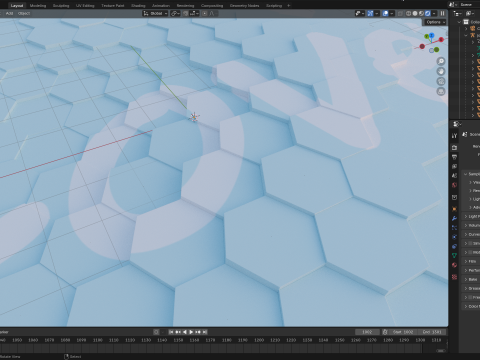This screenshot has width=480, height=360.
Task: Collapse the Sampling panel
Action: (471, 174)
